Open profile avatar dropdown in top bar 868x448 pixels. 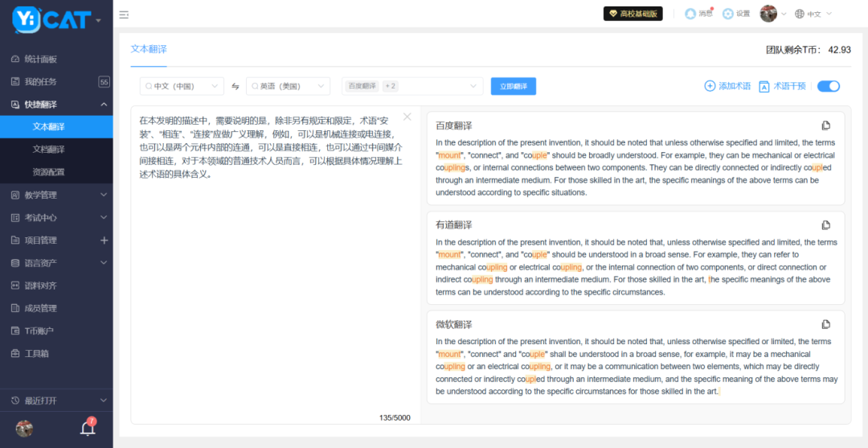point(773,14)
